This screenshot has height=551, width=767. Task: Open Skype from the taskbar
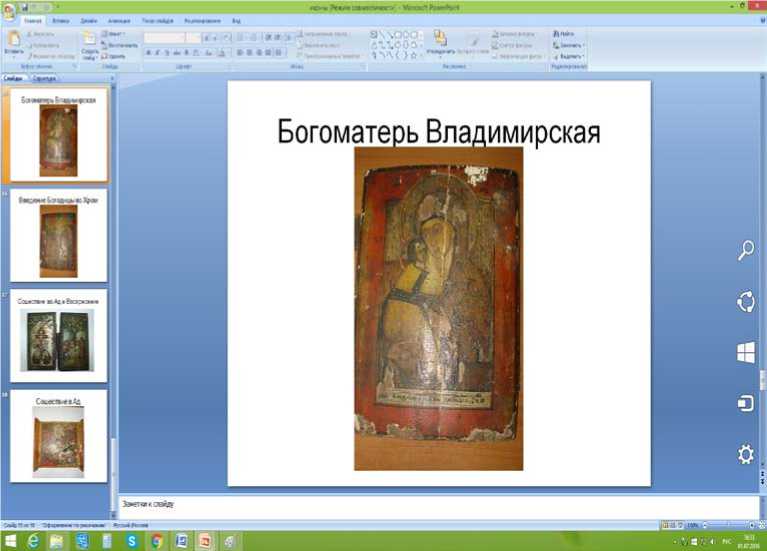click(x=132, y=541)
